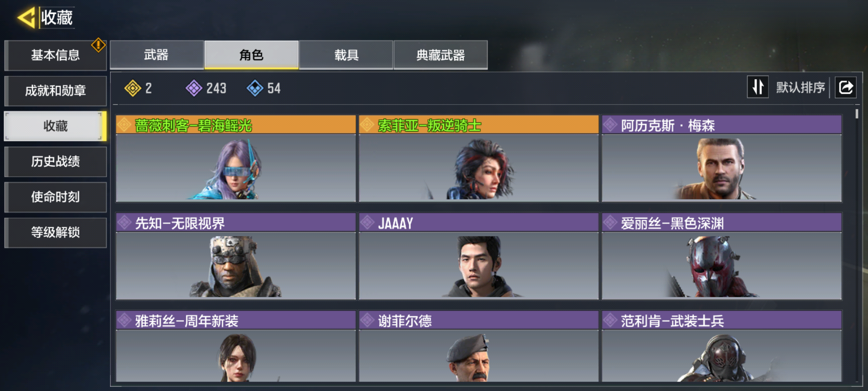Click the gold legendary rarity count icon

pos(133,88)
